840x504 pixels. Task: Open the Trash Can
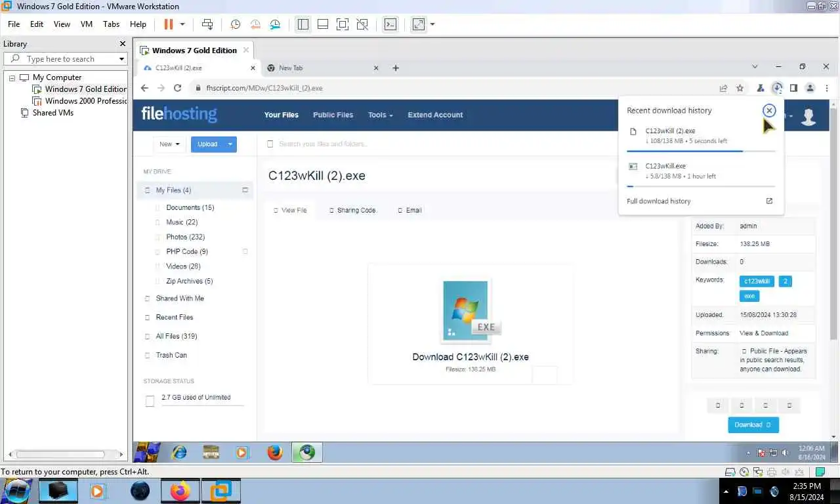click(171, 355)
